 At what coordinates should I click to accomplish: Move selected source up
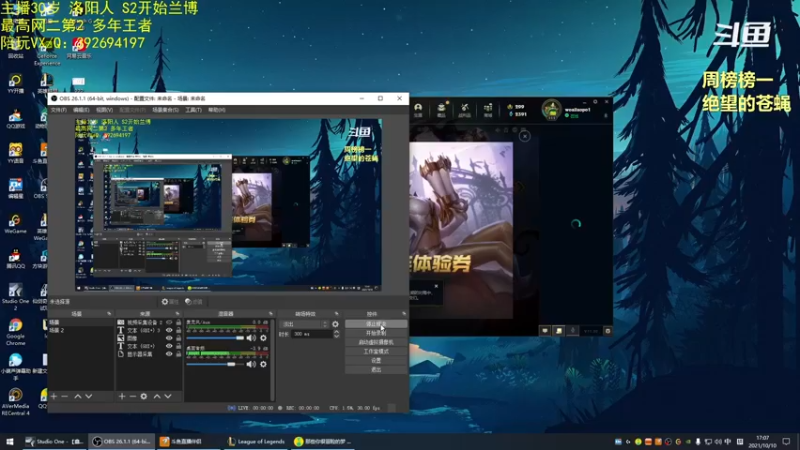point(157,396)
